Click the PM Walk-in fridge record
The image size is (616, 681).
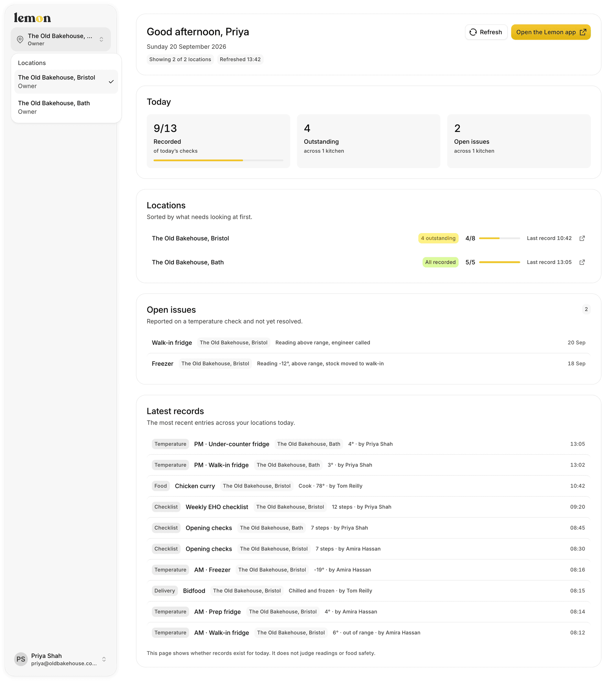pos(368,465)
